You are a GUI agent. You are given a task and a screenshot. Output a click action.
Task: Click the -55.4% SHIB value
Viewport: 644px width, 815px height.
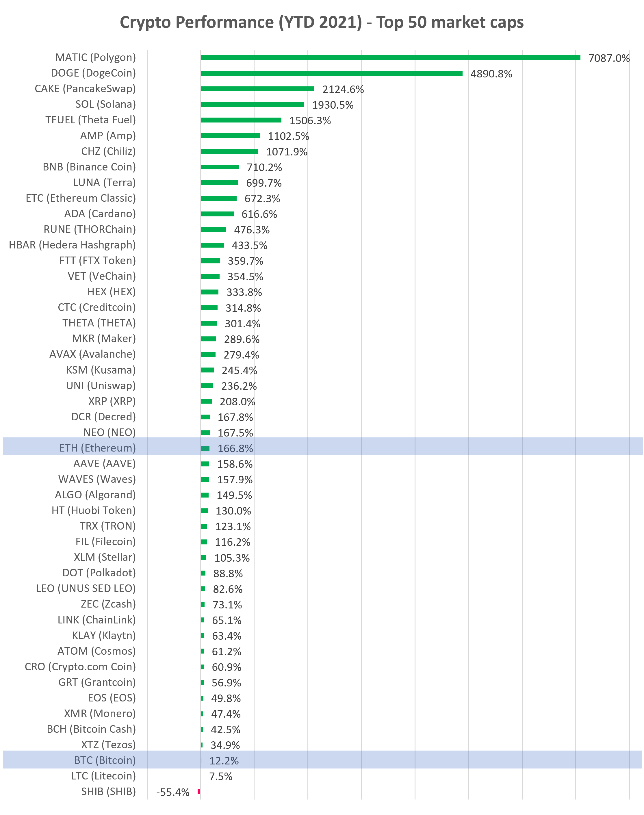click(x=173, y=792)
